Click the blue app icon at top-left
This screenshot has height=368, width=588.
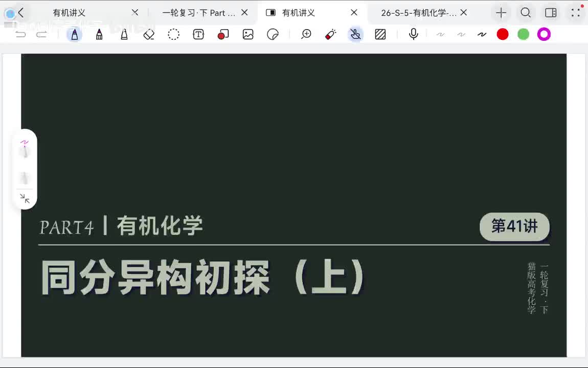click(10, 13)
